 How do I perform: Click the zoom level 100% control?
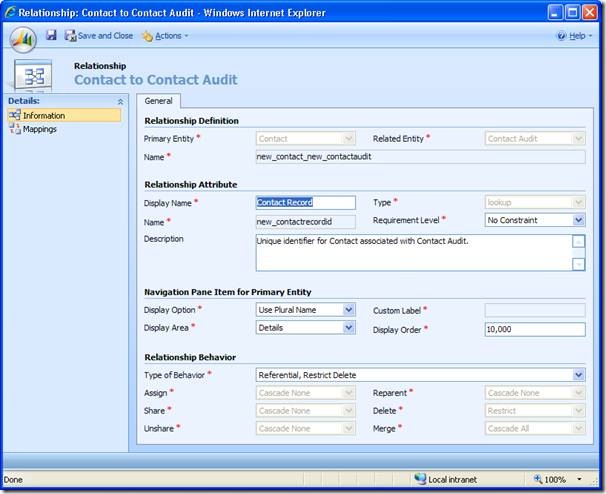pyautogui.click(x=555, y=480)
